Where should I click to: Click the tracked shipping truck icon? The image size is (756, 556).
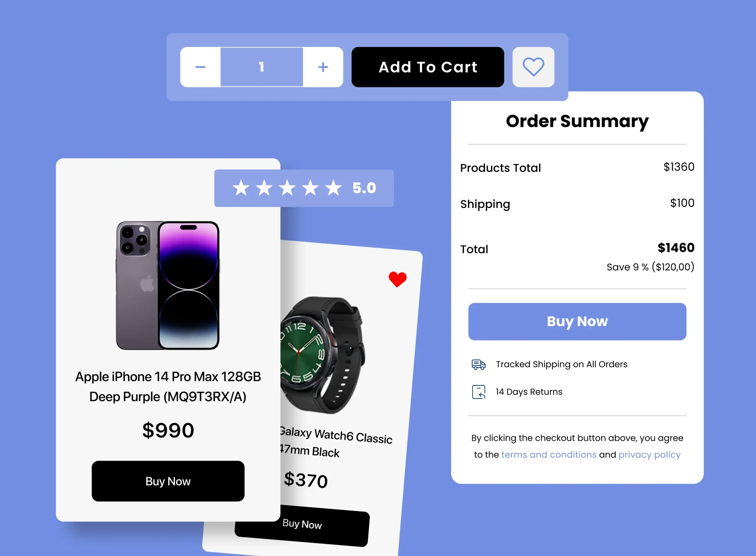click(x=478, y=364)
